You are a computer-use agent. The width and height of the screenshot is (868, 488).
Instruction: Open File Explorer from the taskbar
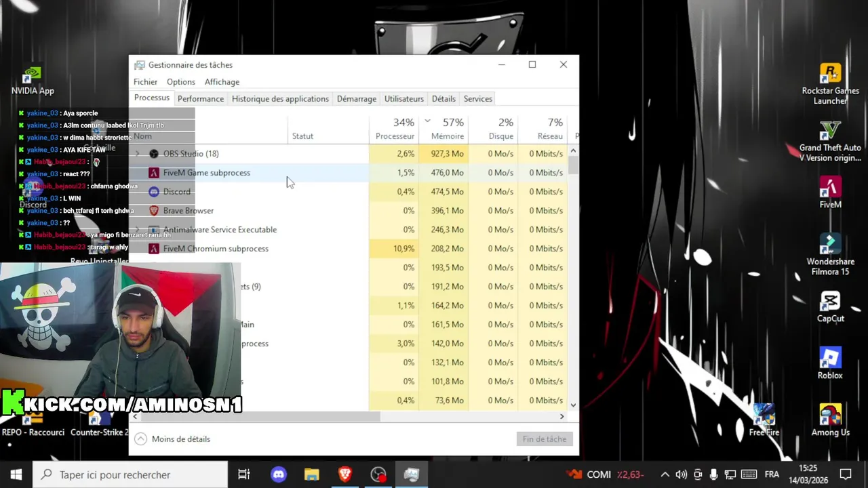tap(311, 474)
